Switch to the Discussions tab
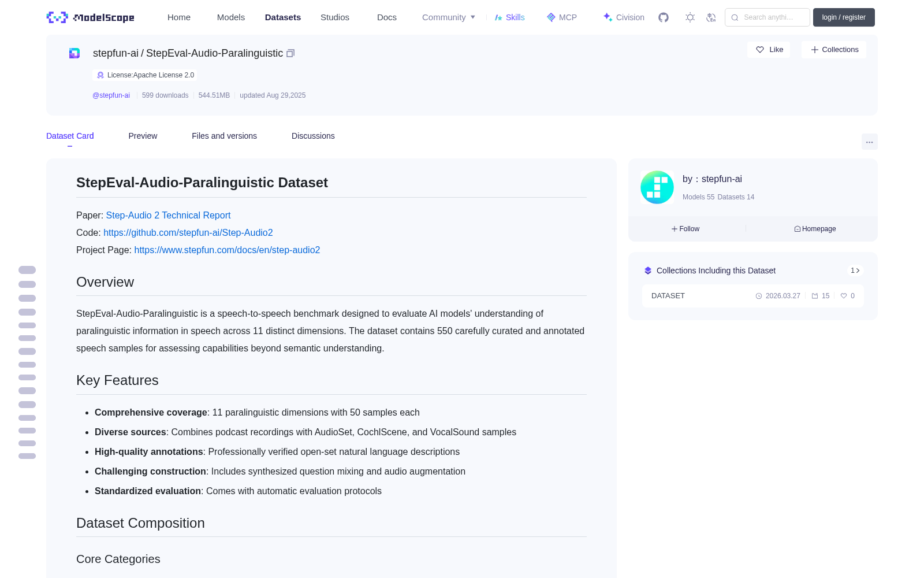 click(x=313, y=136)
